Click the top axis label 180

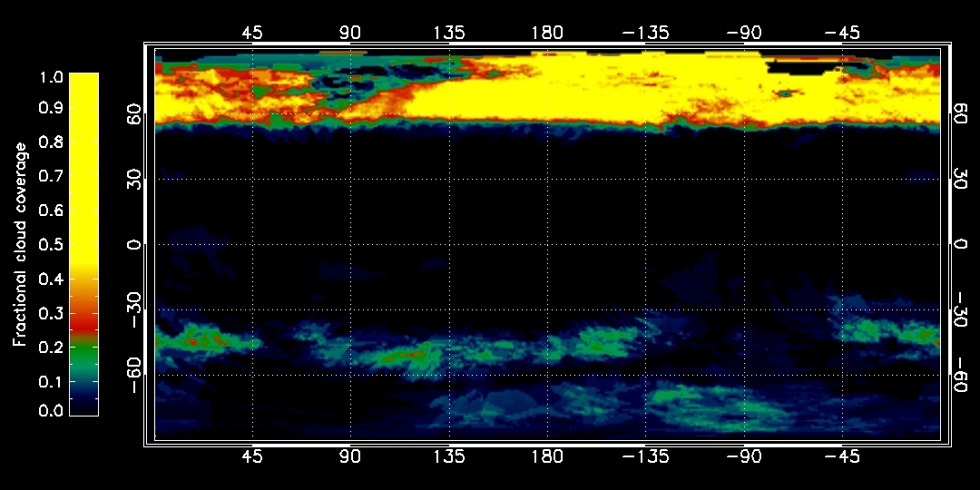547,33
